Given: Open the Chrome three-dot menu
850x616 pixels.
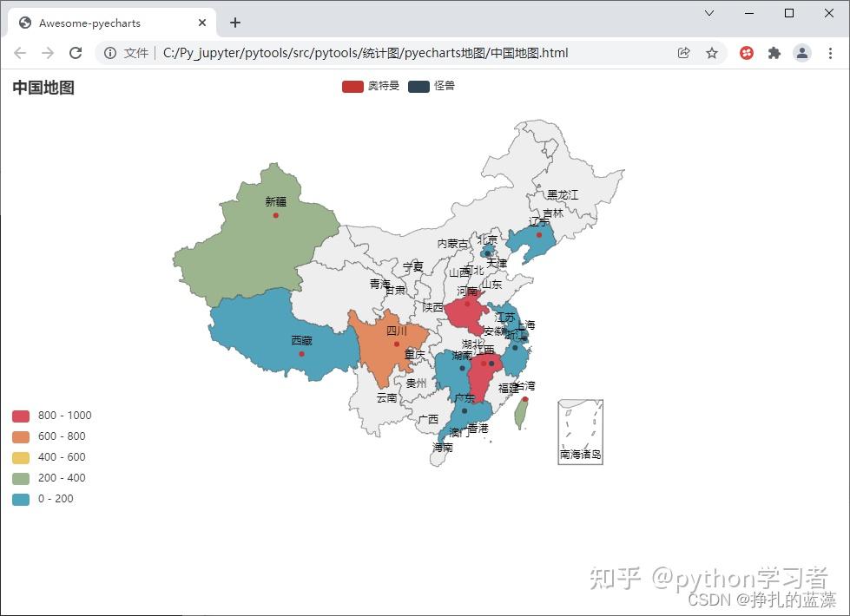Looking at the screenshot, I should coord(831,53).
